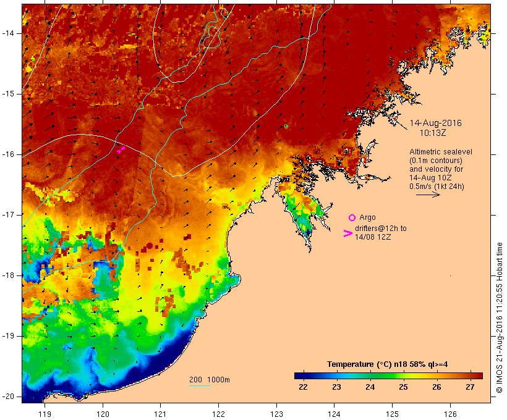The height and width of the screenshot is (420, 507).
Task: Click the time label '10:13Z'
Action: tap(433, 133)
